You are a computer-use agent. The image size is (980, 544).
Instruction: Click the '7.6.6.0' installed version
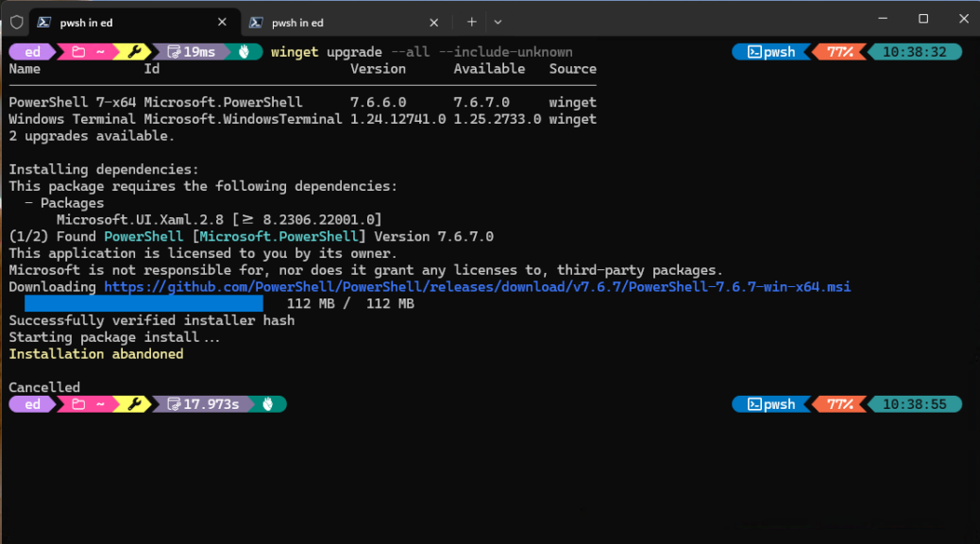click(379, 102)
